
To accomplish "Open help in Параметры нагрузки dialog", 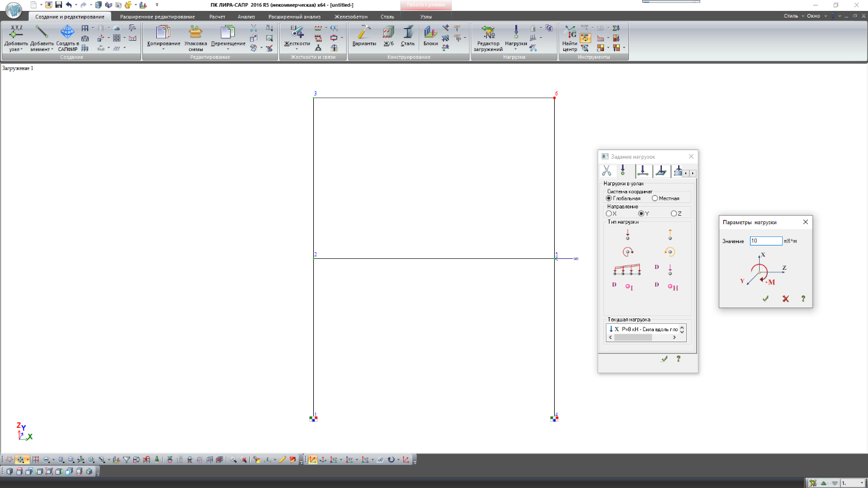I will click(x=803, y=298).
